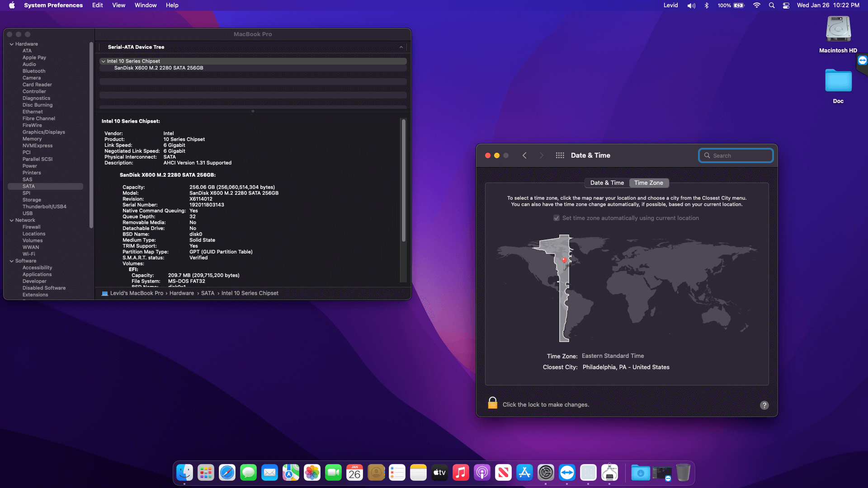Open Apple TV app in the Dock
The width and height of the screenshot is (868, 488).
click(439, 473)
